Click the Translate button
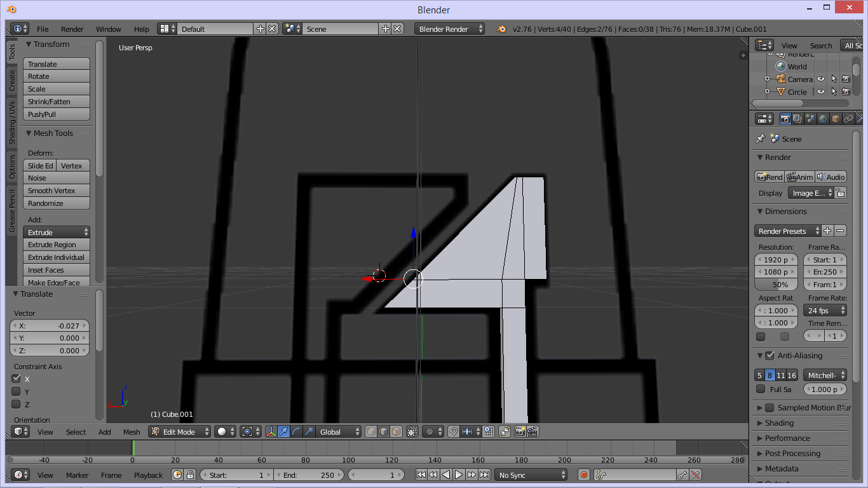This screenshot has height=488, width=868. tap(57, 64)
